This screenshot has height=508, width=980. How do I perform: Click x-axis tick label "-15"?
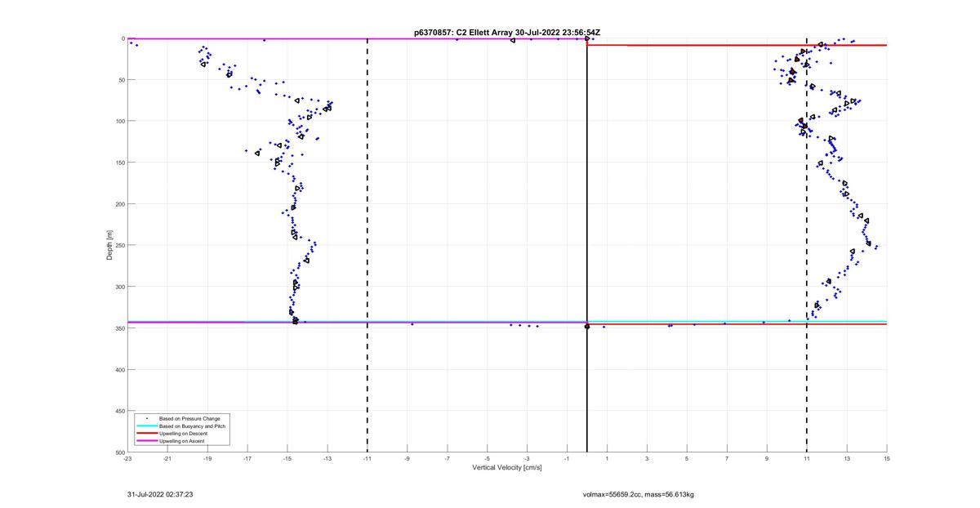coord(287,458)
